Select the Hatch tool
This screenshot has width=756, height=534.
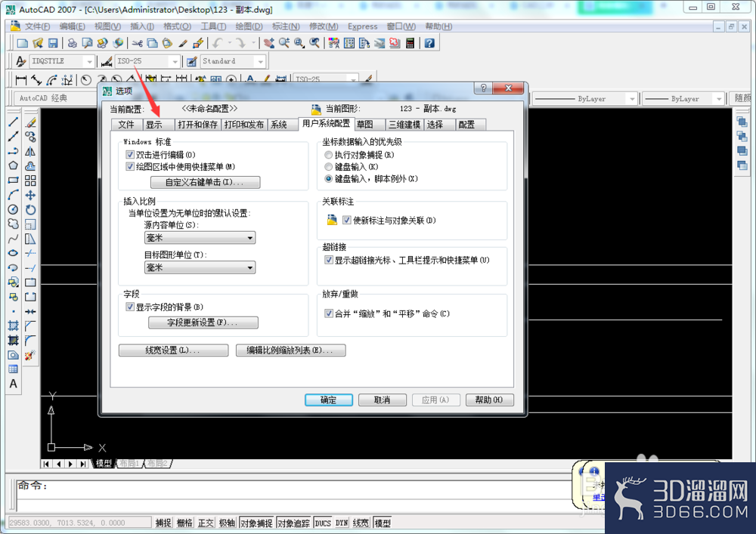point(14,326)
